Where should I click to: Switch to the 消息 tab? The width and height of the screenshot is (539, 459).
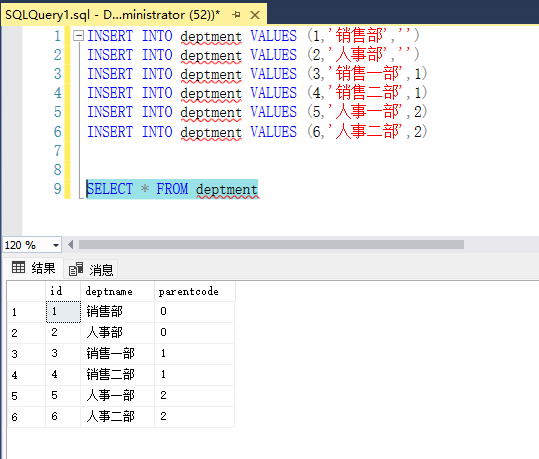91,269
